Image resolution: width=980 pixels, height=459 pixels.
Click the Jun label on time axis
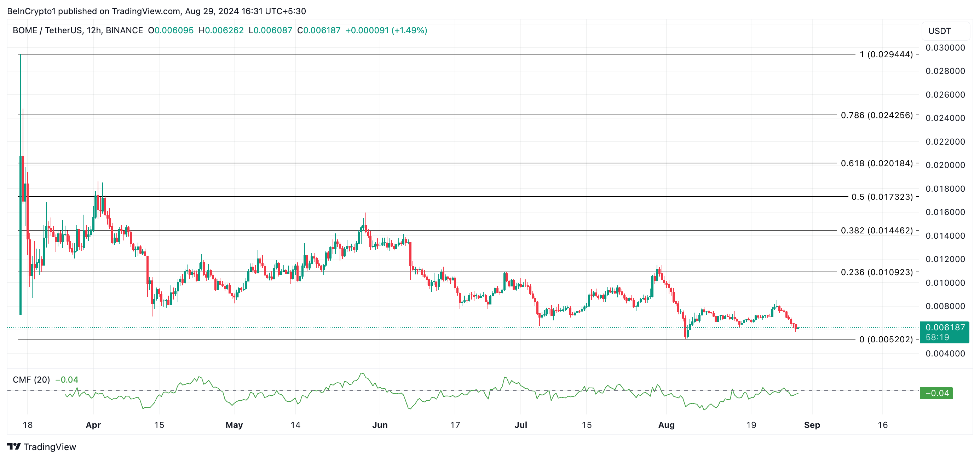pyautogui.click(x=380, y=425)
